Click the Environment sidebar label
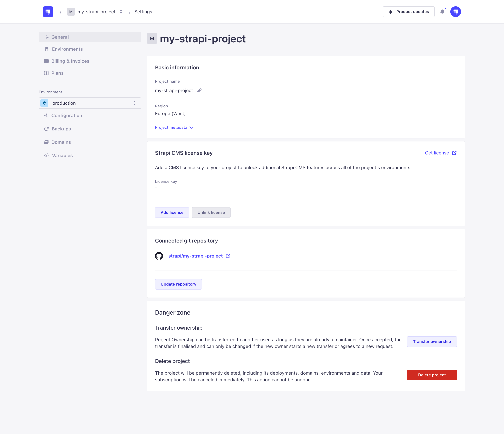The width and height of the screenshot is (504, 434). [50, 92]
